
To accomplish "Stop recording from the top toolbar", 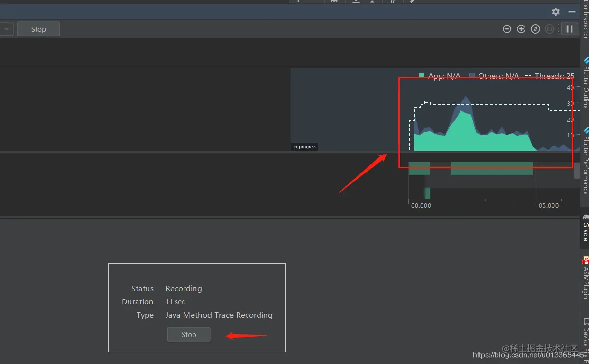I will pos(38,29).
